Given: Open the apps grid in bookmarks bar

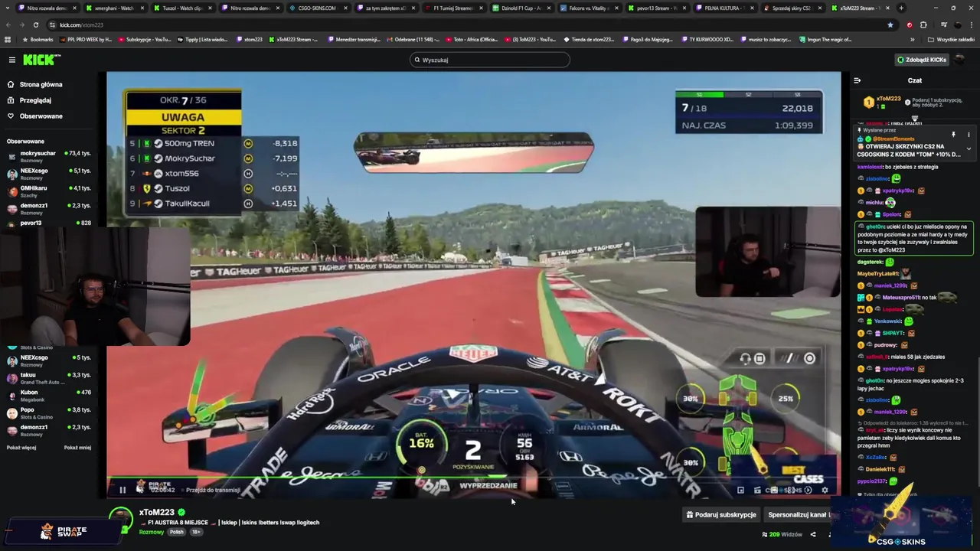Looking at the screenshot, I should [x=8, y=39].
